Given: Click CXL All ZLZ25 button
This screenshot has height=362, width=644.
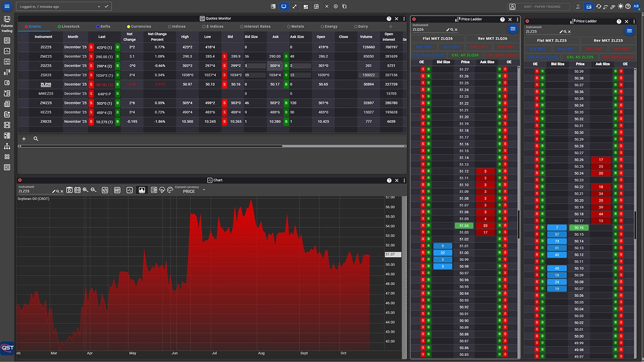Looking at the screenshot, I should 580,56.
